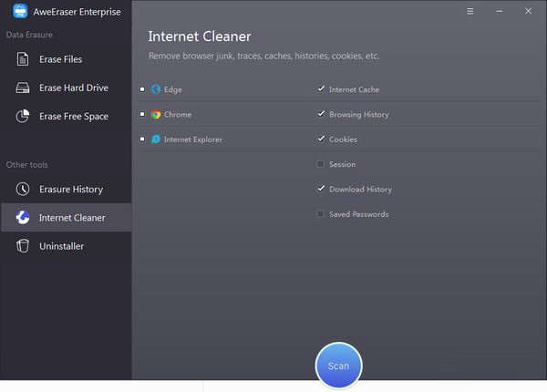Click the Erase Files document icon
Screen dimensions: 547x392
tap(23, 59)
